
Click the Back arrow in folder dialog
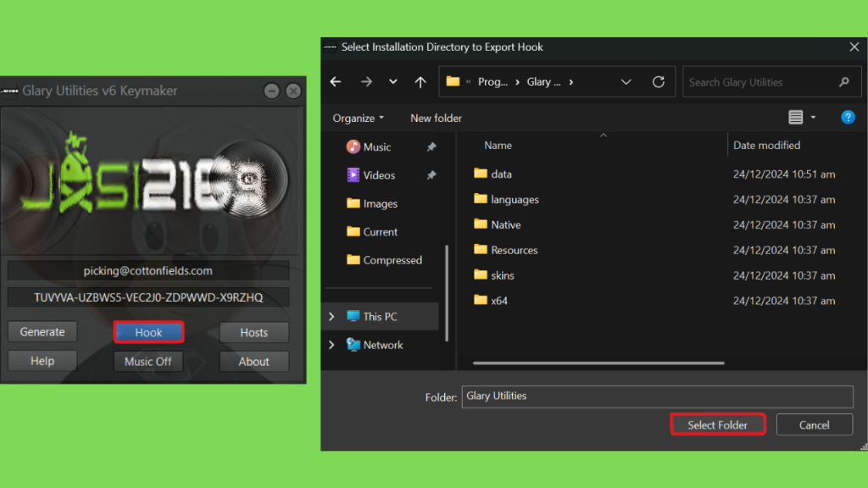[x=336, y=82]
